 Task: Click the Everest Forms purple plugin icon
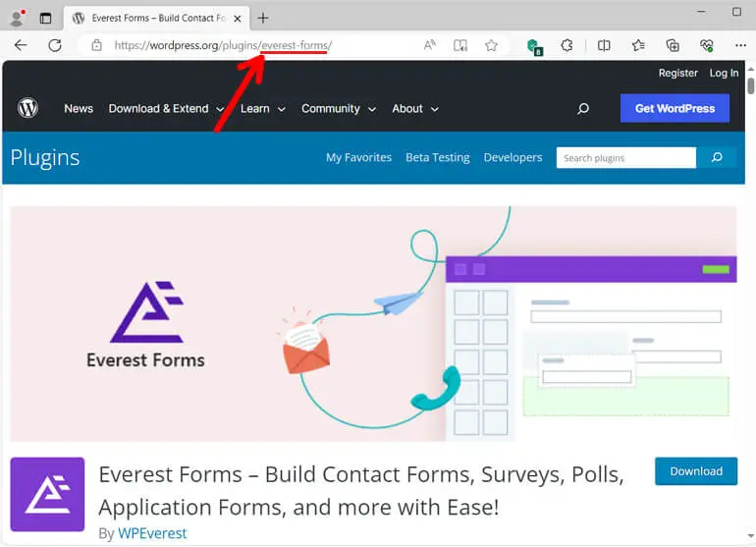tap(47, 494)
